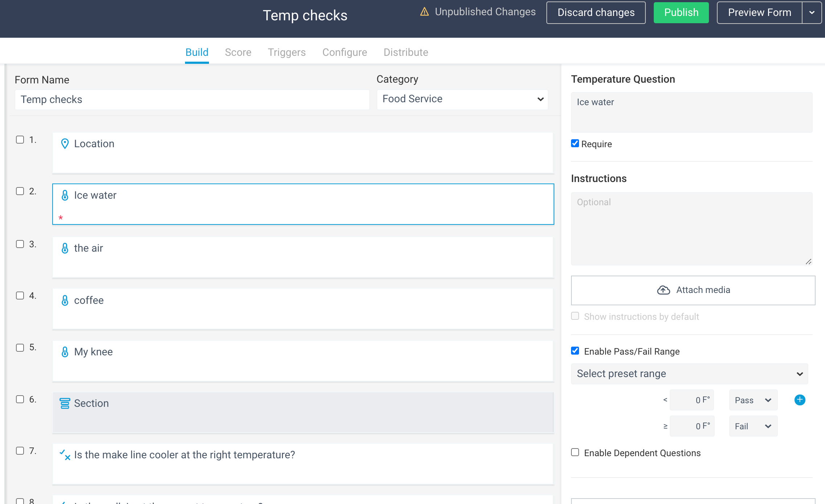Select checkbox for question 5 My knee
825x504 pixels.
pyautogui.click(x=20, y=348)
